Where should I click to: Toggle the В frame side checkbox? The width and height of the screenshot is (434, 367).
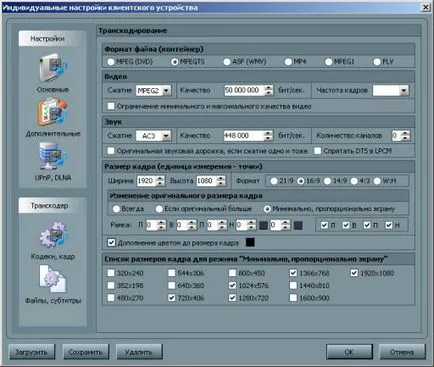coord(346,225)
